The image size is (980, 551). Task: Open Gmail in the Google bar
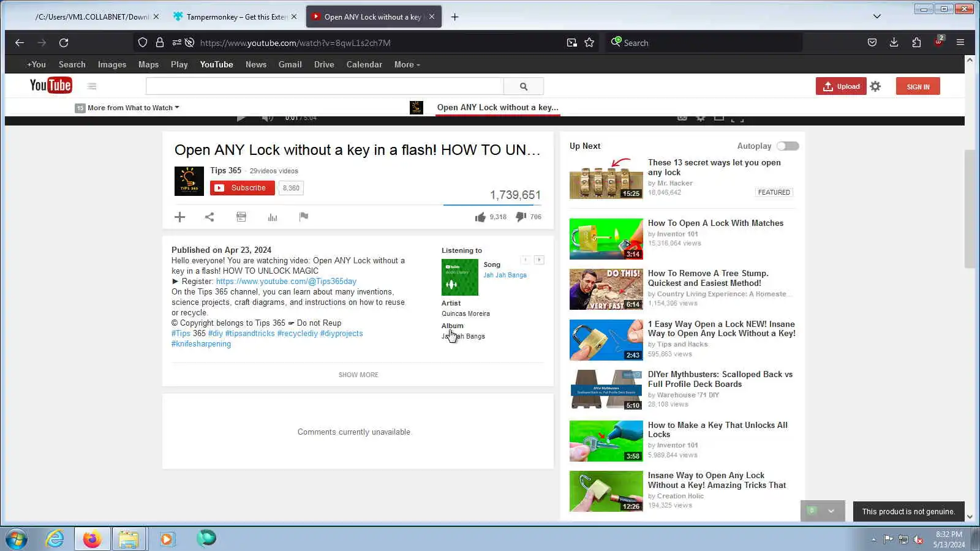[x=290, y=64]
